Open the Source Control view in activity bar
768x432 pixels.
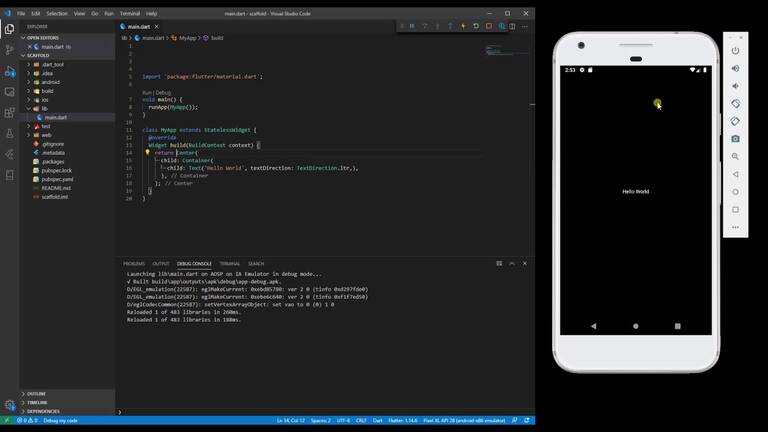click(x=10, y=49)
